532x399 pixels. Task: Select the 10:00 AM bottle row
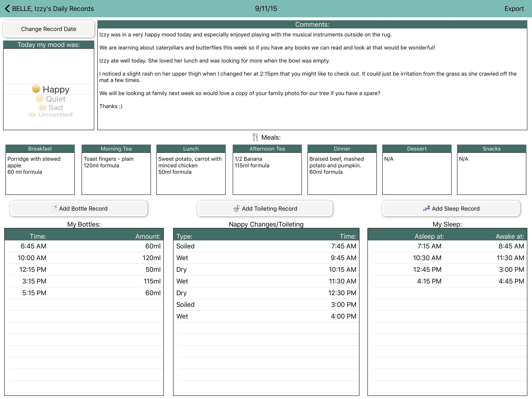coord(84,258)
